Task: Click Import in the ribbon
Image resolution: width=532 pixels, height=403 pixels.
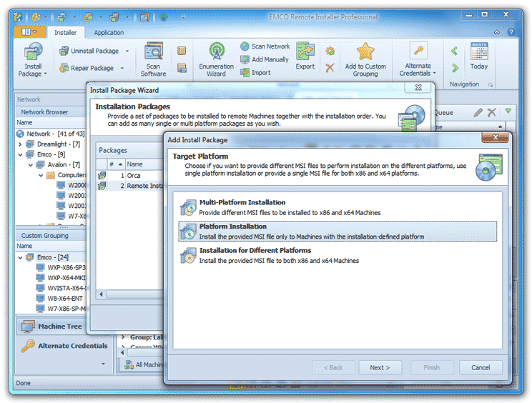Action: 255,73
